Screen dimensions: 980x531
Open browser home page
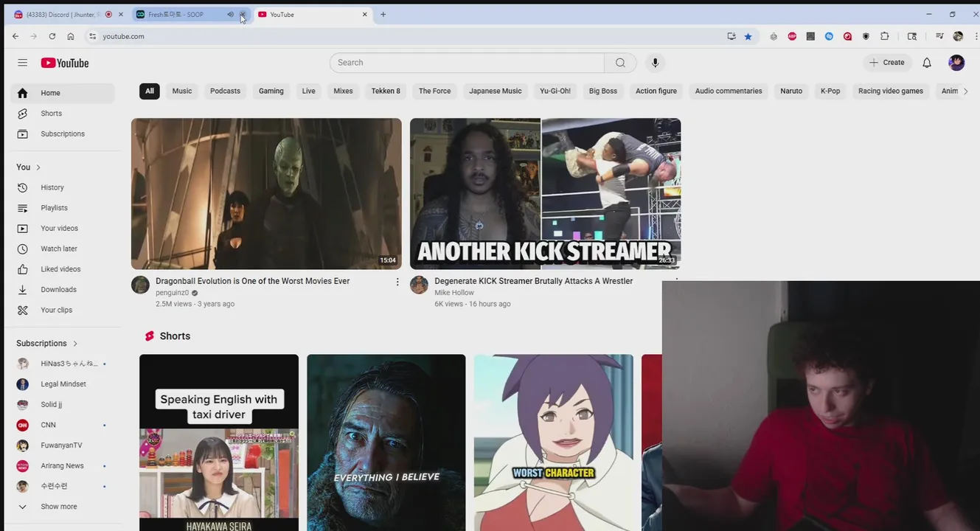point(70,36)
